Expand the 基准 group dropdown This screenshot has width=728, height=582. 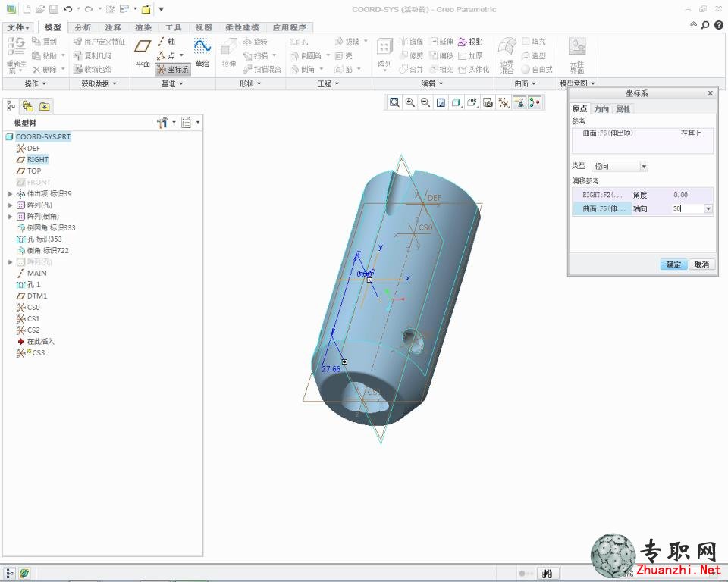coord(172,83)
